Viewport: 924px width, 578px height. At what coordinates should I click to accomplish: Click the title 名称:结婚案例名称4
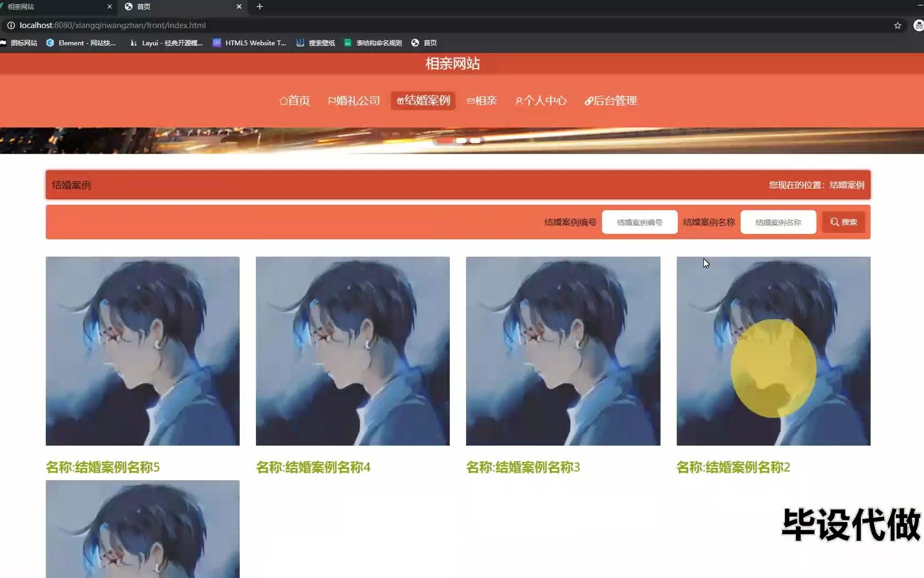pos(313,467)
